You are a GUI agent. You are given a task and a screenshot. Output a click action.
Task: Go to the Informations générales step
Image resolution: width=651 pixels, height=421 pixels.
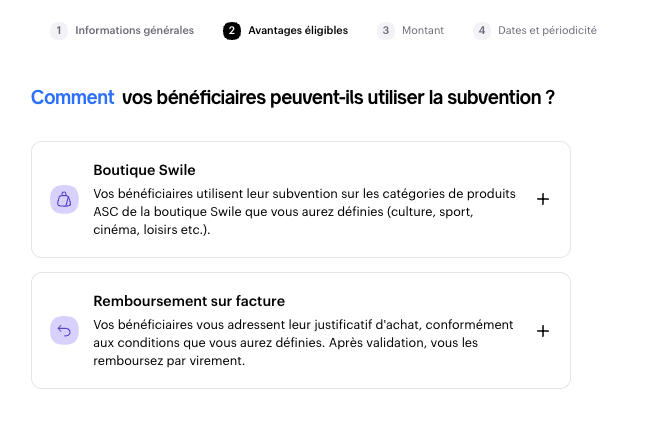[134, 30]
